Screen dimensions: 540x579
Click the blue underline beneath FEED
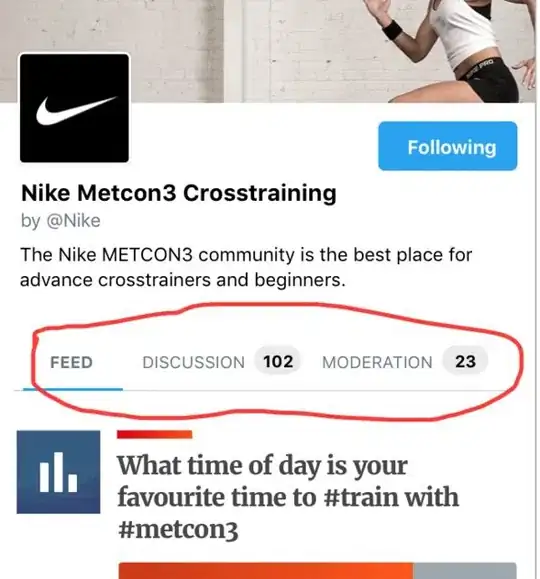pyautogui.click(x=73, y=389)
